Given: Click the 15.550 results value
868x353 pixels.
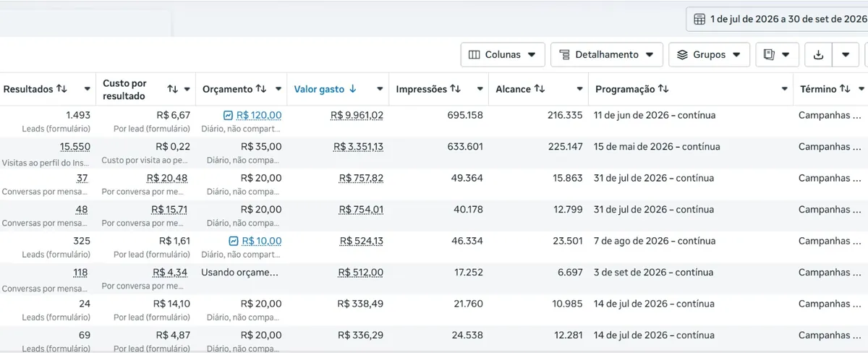Looking at the screenshot, I should pos(75,146).
